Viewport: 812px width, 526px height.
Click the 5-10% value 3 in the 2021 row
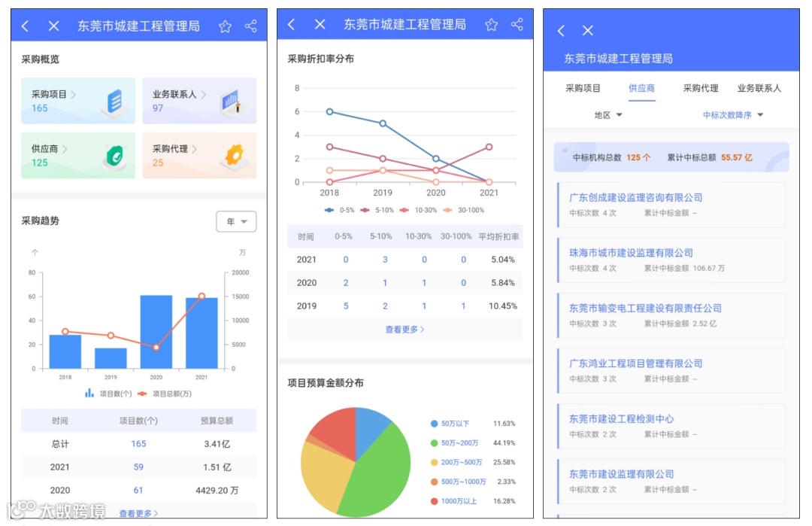tap(385, 260)
